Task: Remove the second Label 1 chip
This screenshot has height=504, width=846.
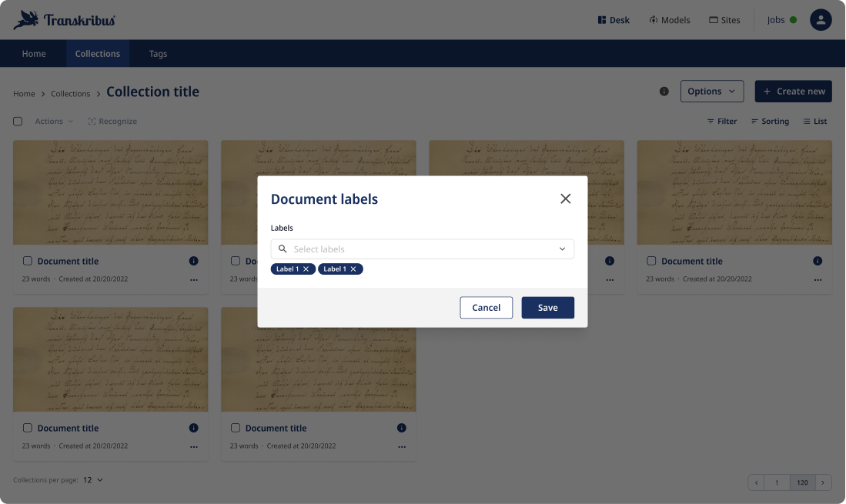Action: pos(353,269)
